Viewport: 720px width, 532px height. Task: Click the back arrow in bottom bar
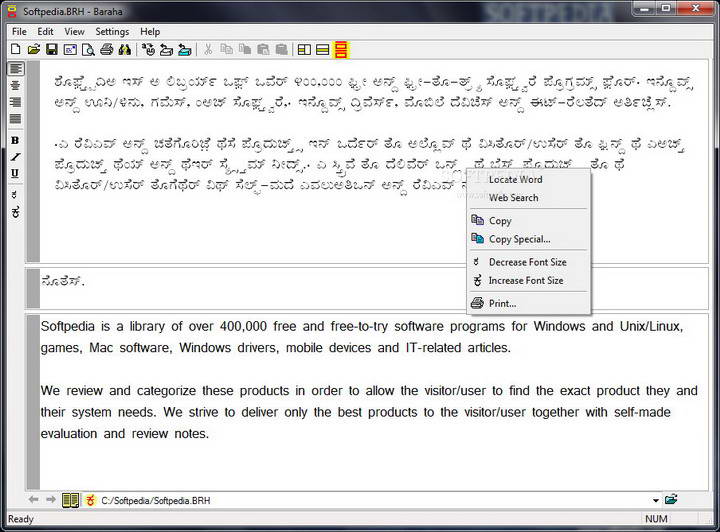tap(33, 500)
